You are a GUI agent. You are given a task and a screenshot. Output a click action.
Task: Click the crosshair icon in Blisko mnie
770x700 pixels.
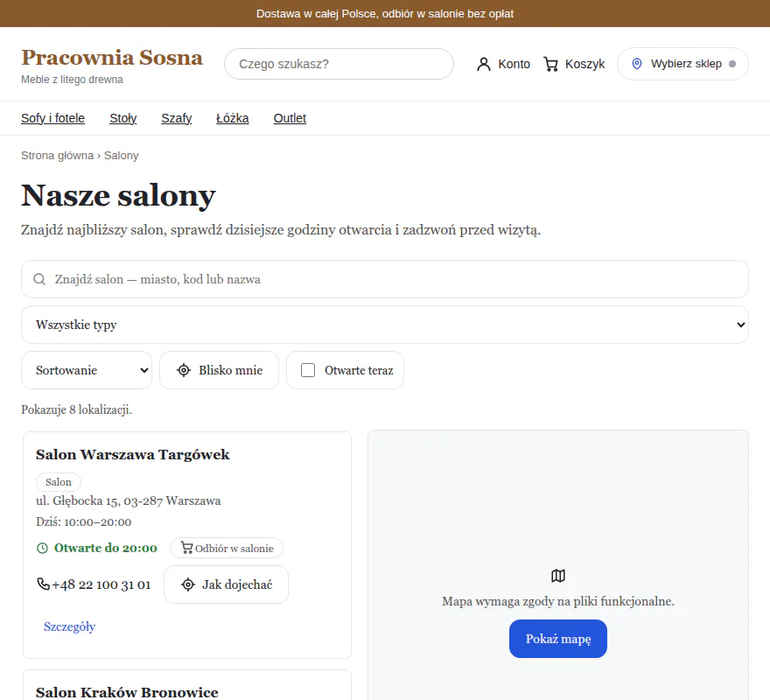[x=184, y=370]
